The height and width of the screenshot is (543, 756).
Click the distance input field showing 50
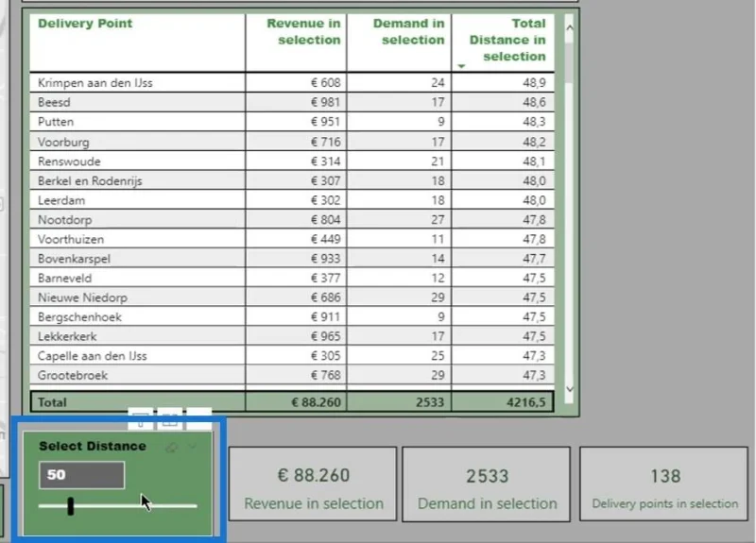click(82, 475)
